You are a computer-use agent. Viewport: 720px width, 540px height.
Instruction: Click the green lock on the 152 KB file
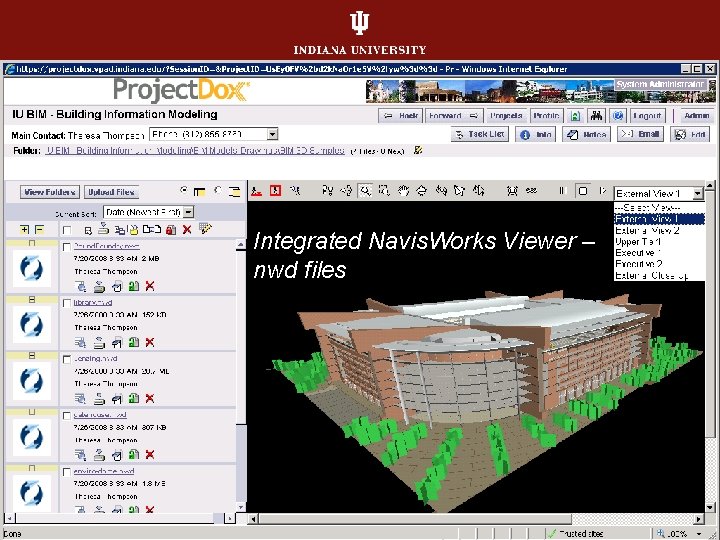(134, 343)
